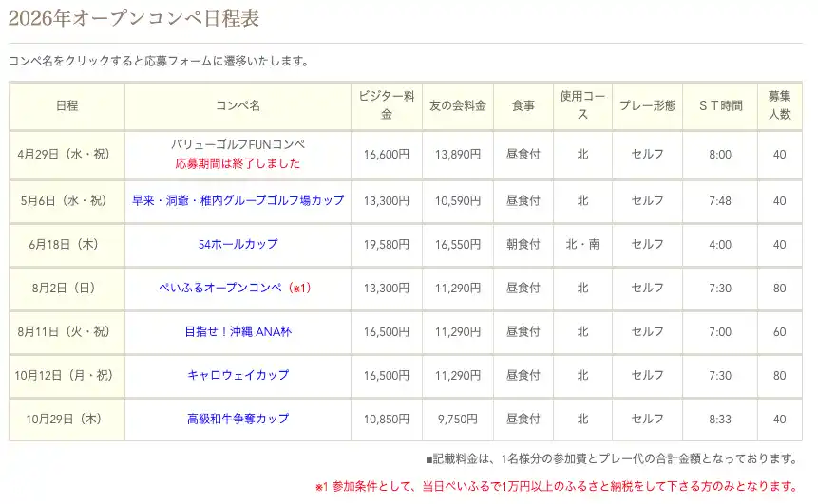The width and height of the screenshot is (818, 504).
Task: Click the コンペ名 column header
Action: tap(238, 105)
